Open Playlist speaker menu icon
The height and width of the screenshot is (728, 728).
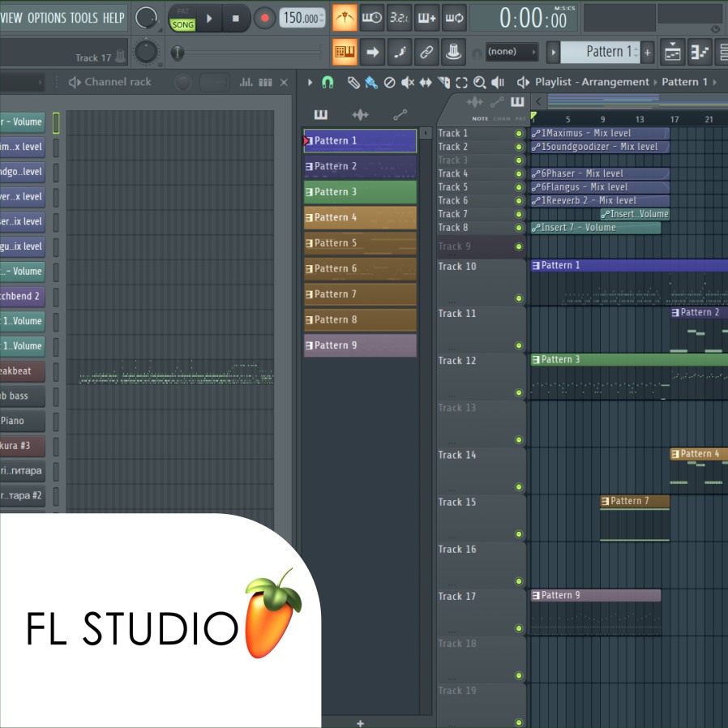pyautogui.click(x=523, y=83)
